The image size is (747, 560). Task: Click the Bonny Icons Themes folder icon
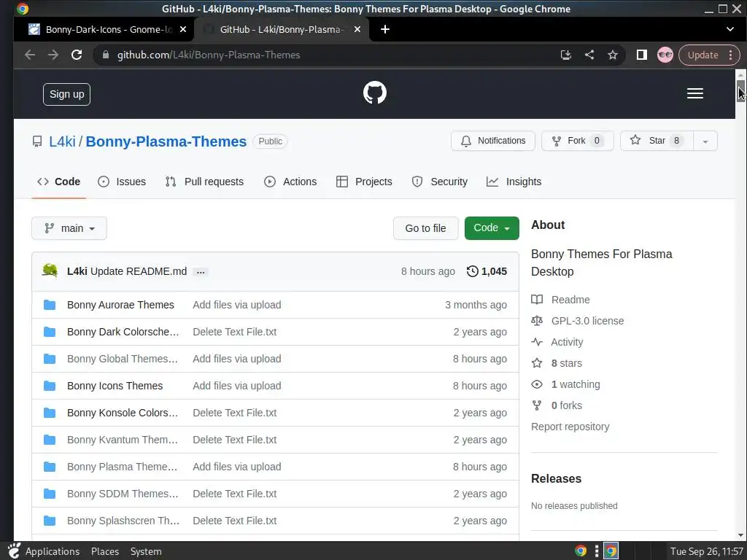click(x=50, y=386)
